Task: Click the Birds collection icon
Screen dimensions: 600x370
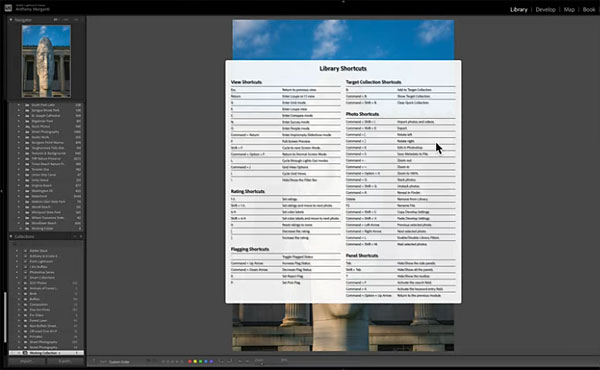Action: (x=26, y=293)
